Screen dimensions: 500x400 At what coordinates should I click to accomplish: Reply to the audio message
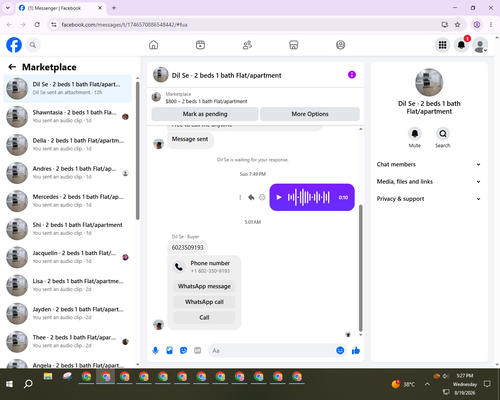coord(251,197)
